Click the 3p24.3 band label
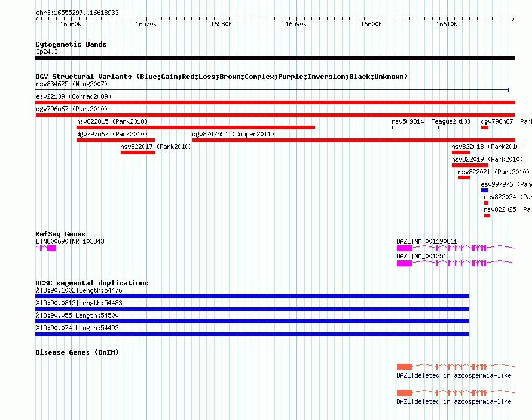The width and height of the screenshot is (532, 420). [47, 51]
